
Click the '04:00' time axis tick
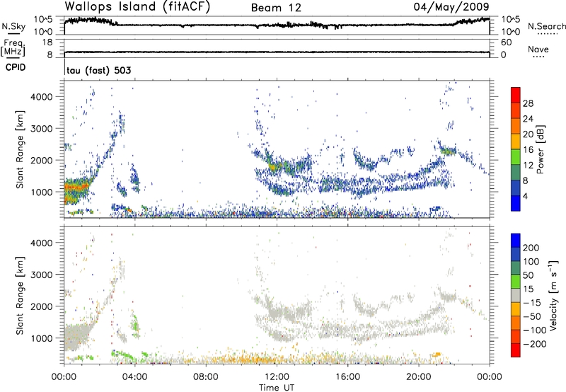coord(135,377)
